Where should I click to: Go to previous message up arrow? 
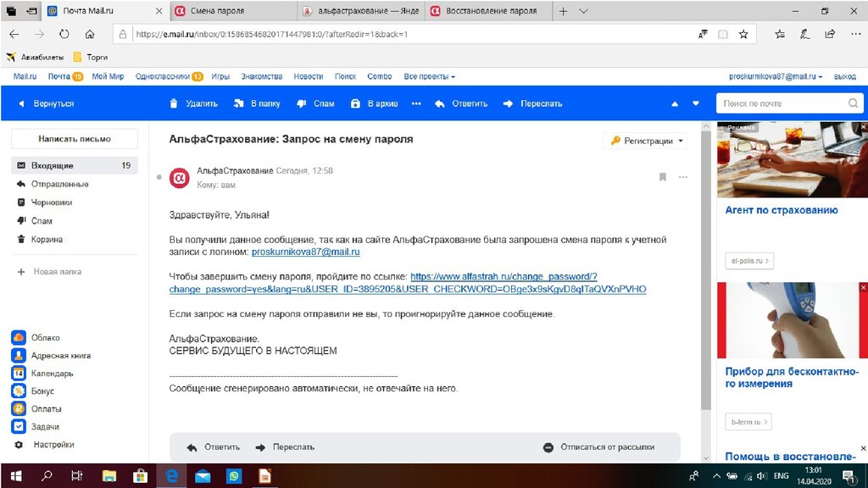675,103
